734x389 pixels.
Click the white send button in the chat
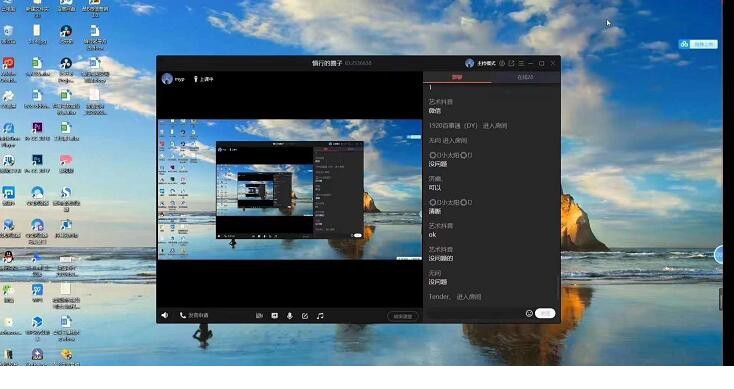545,313
